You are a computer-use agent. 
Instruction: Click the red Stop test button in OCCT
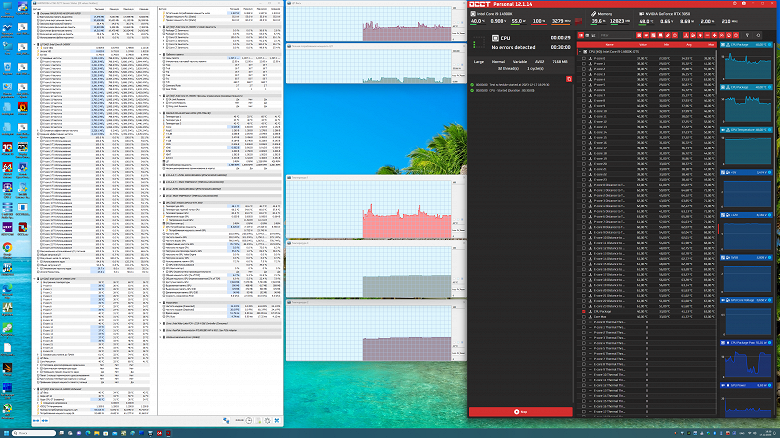coord(519,411)
